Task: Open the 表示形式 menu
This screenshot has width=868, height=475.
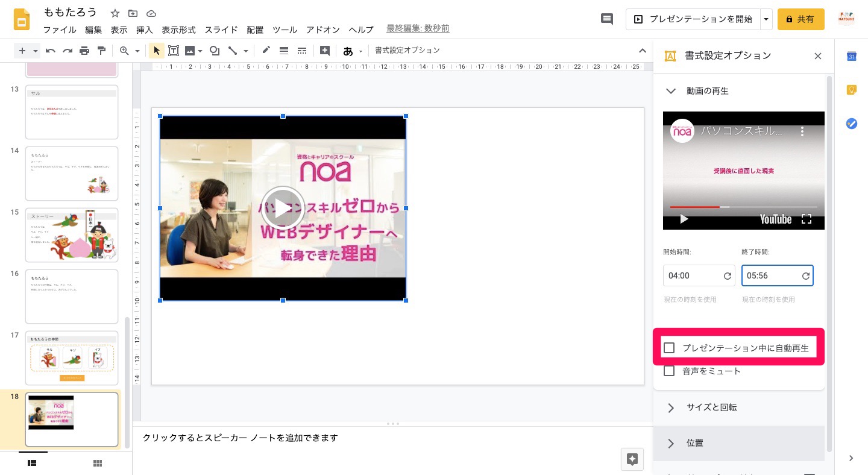Action: 179,30
